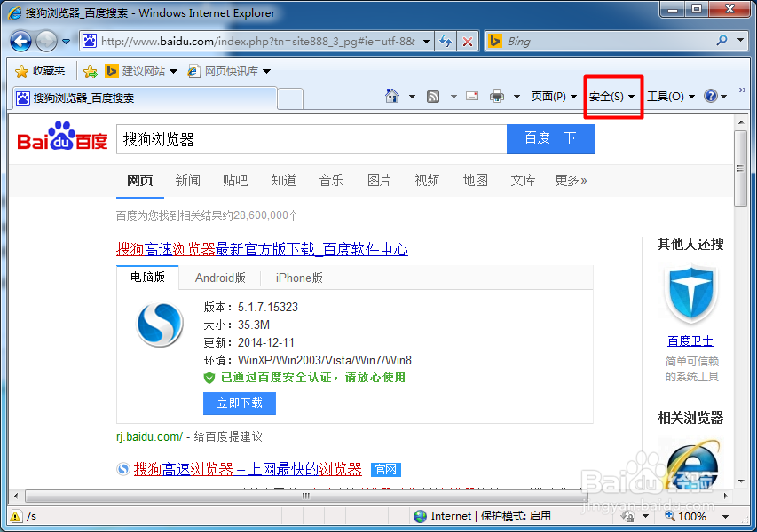Switch to the Android版 tab
The width and height of the screenshot is (757, 532).
pyautogui.click(x=220, y=278)
